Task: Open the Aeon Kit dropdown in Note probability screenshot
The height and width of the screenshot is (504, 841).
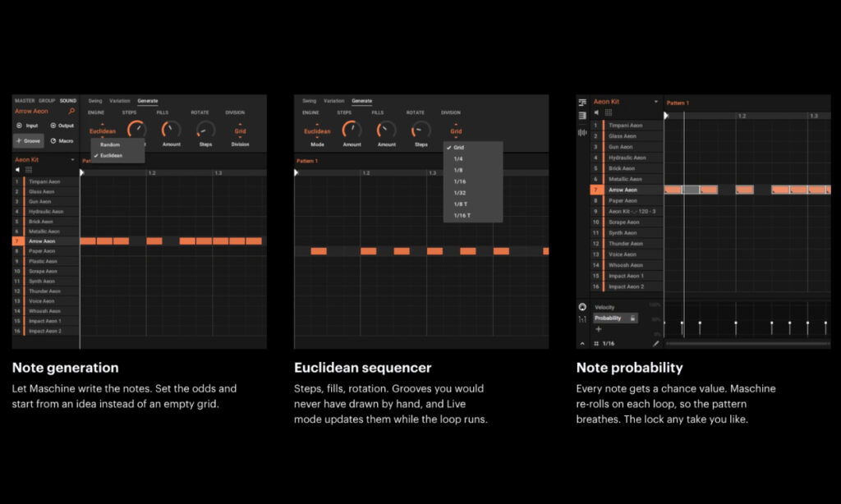Action: 656,102
